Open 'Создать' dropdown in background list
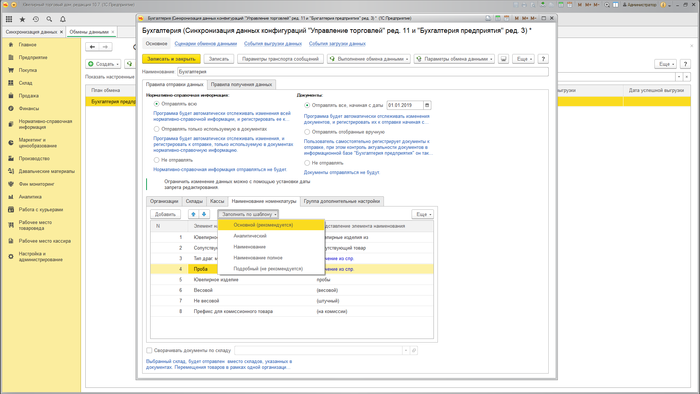The image size is (700, 394). 104,64
